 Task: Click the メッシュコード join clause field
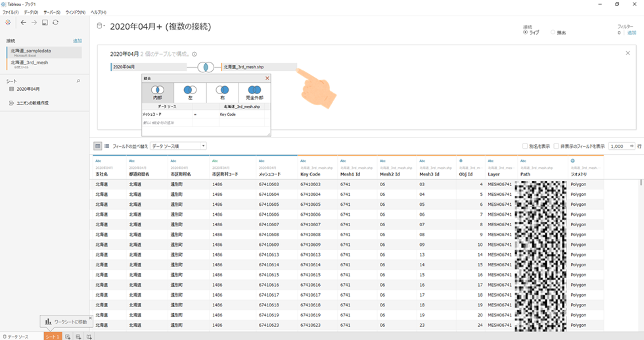(x=167, y=114)
